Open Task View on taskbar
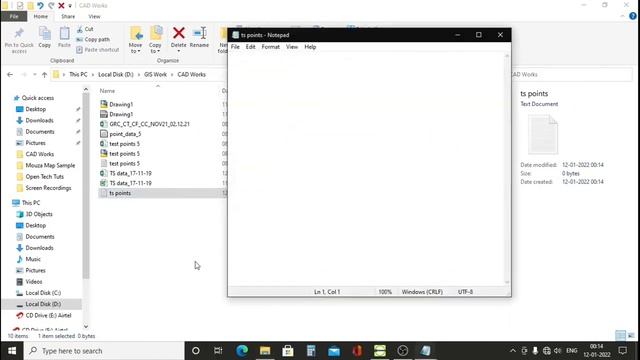Viewport: 640px width, 360px height. pyautogui.click(x=218, y=351)
